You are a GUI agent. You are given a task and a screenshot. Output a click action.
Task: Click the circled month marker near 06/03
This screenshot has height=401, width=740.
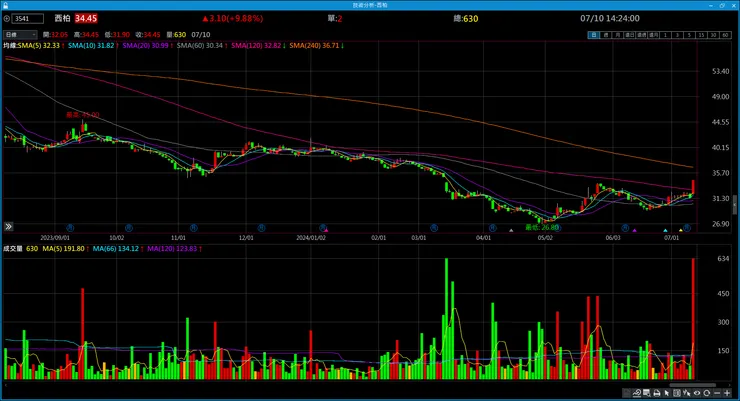point(625,228)
